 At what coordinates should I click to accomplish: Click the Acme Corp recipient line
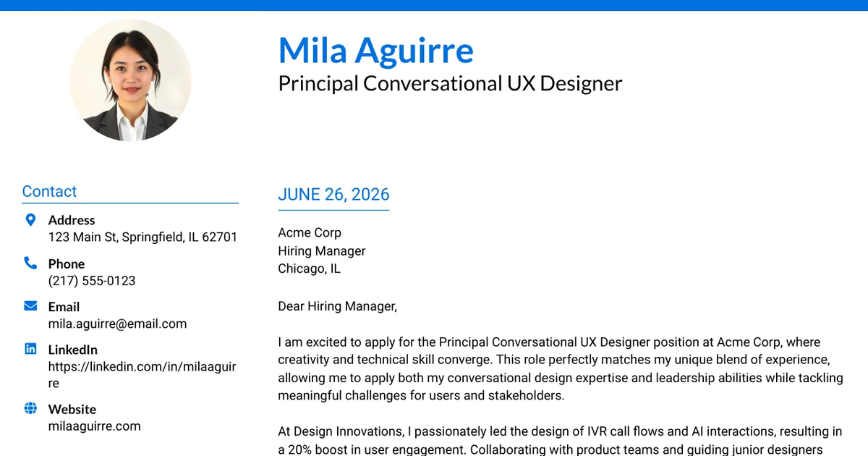coord(310,232)
